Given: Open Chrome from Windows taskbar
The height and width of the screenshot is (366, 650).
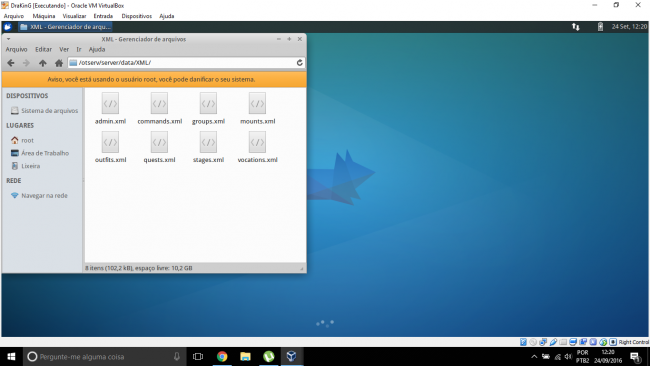Looking at the screenshot, I should [x=222, y=356].
